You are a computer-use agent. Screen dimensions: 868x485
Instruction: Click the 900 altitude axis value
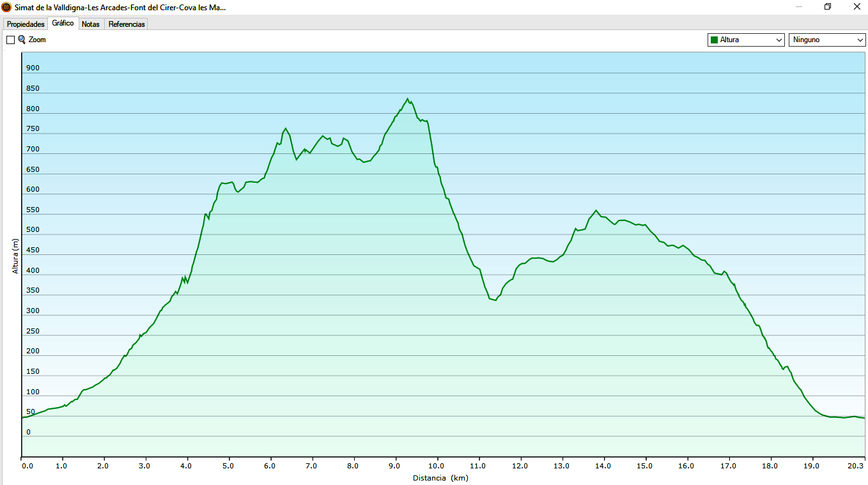(x=33, y=68)
